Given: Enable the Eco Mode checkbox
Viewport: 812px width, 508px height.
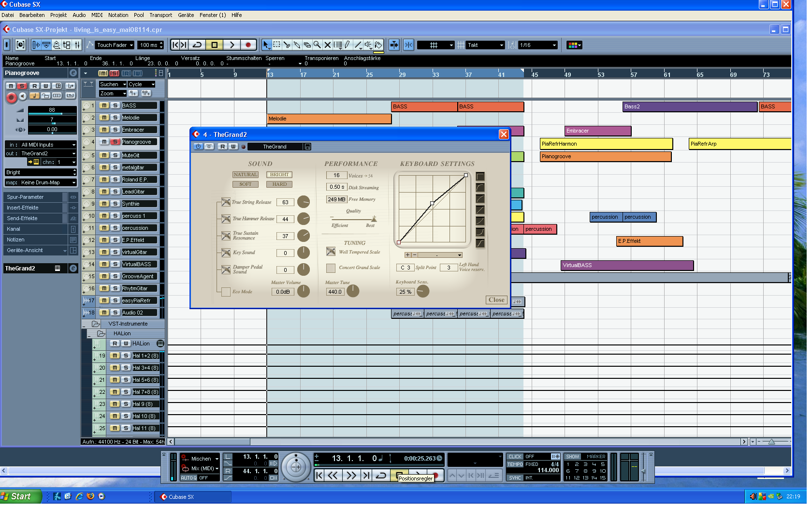Looking at the screenshot, I should [x=226, y=292].
